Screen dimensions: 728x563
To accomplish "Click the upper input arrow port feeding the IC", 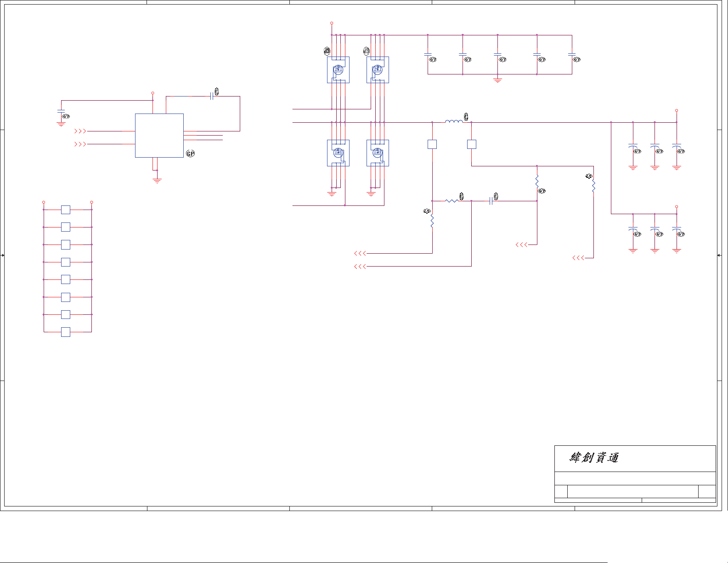I will pyautogui.click(x=80, y=131).
